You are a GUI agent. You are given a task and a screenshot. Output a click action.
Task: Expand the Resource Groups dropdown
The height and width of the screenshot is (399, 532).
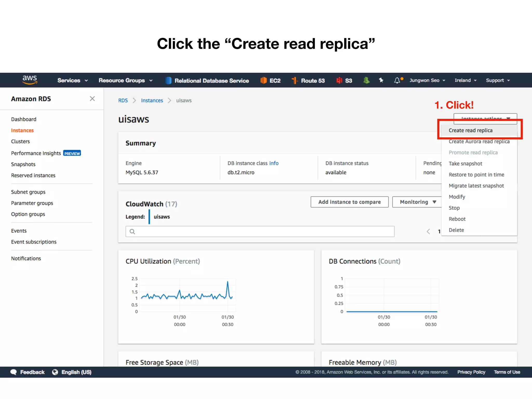coord(125,81)
